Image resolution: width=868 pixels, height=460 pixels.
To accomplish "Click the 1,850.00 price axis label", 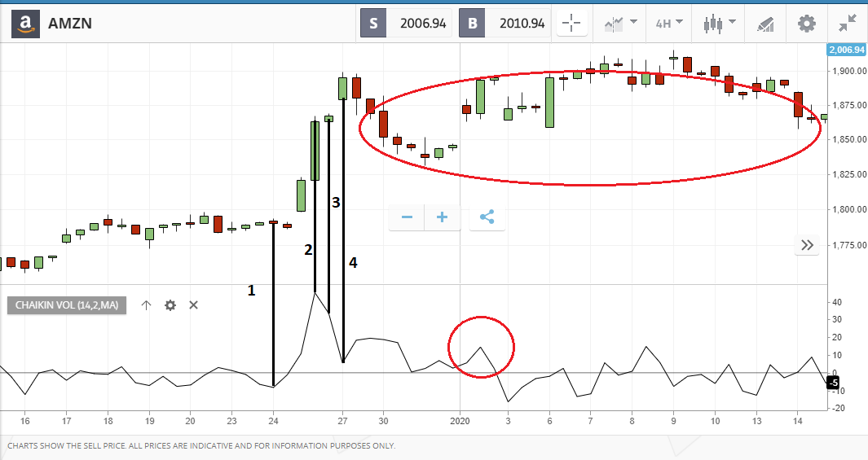I will (x=850, y=140).
